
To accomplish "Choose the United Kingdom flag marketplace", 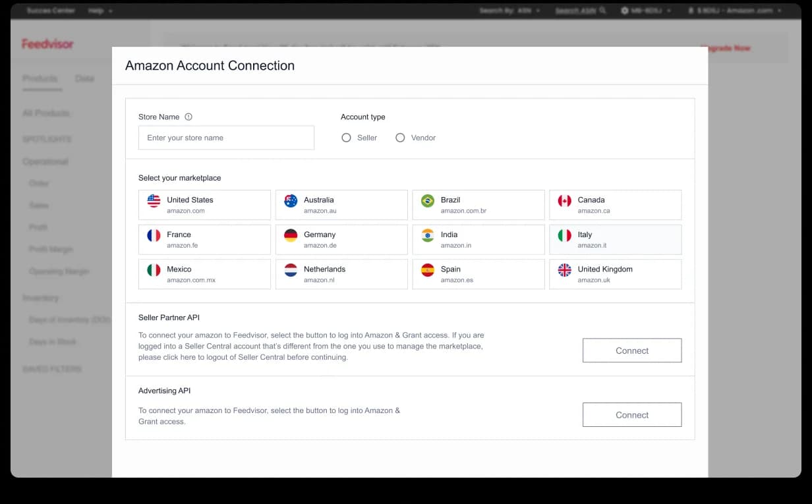I will point(616,274).
